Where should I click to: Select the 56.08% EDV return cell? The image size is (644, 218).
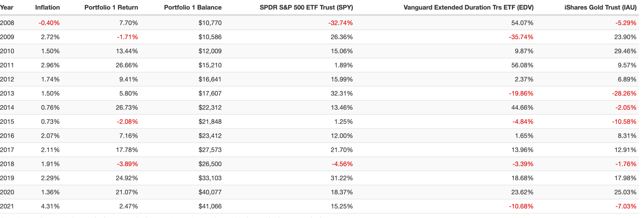[x=522, y=65]
